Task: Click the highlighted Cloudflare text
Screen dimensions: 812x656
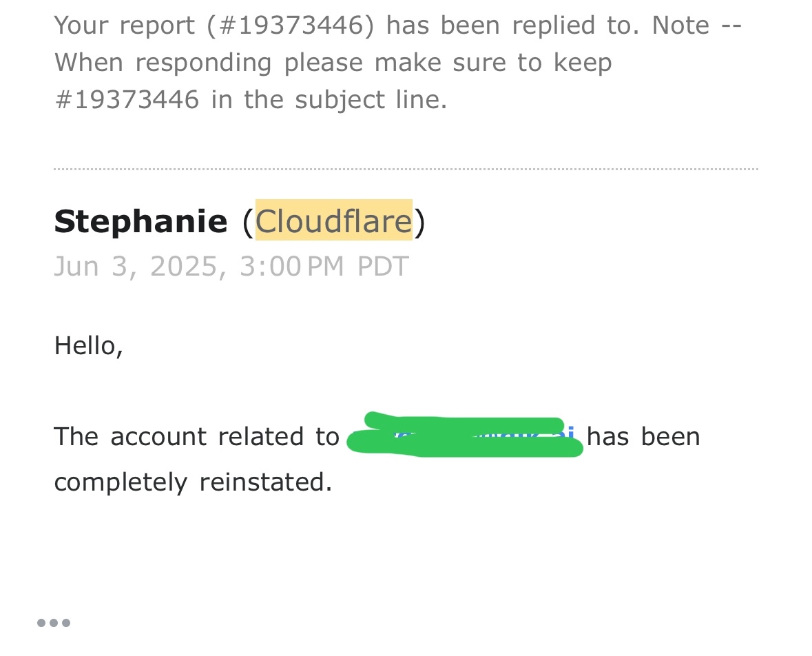Action: pos(333,221)
